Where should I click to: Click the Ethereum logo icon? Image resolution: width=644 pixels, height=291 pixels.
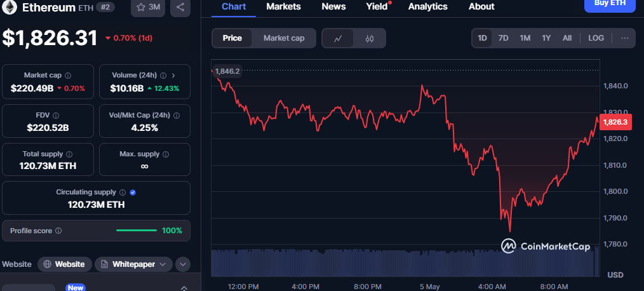click(10, 7)
